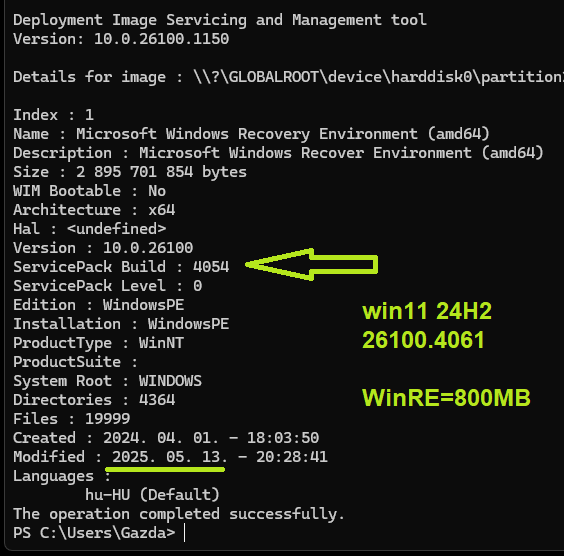Screen dimensions: 564x556
Task: Click the ServicePack Build value 4054
Action: (x=211, y=267)
